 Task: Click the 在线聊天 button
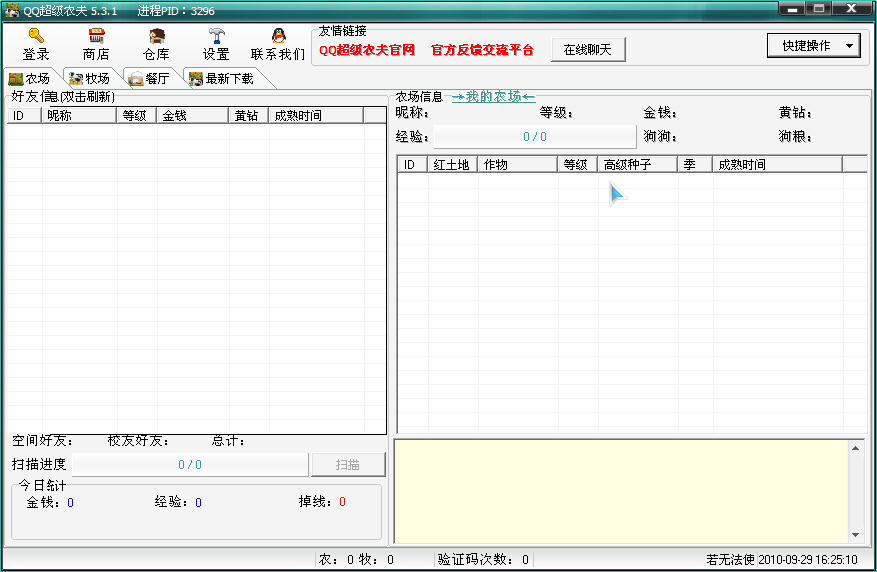click(x=588, y=50)
